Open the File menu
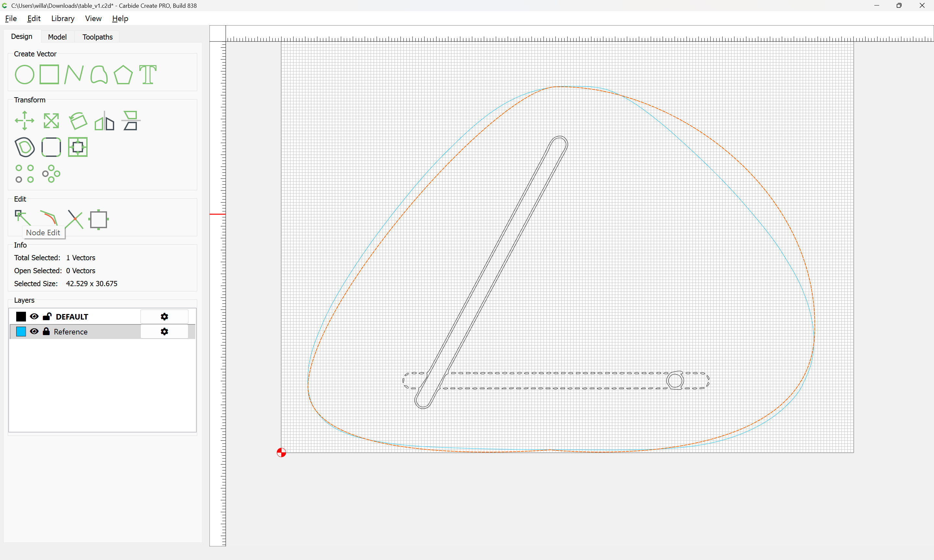Screen dimensions: 934x560 coord(11,18)
